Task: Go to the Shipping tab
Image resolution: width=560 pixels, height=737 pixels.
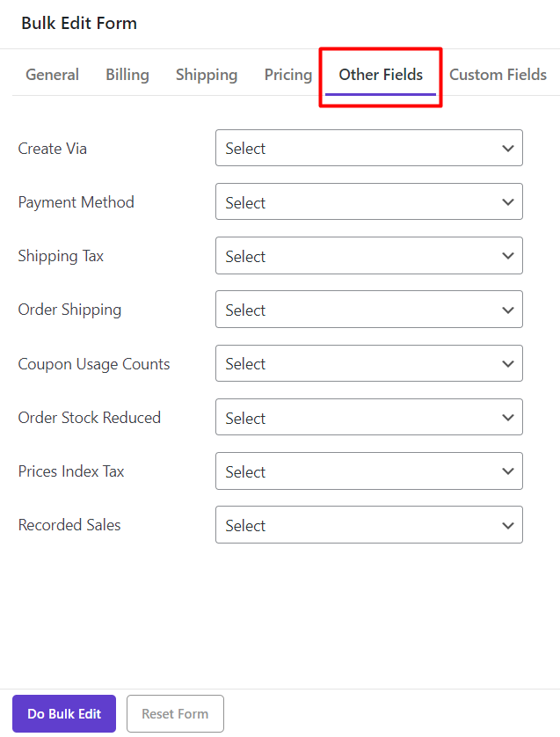Action: pyautogui.click(x=207, y=75)
